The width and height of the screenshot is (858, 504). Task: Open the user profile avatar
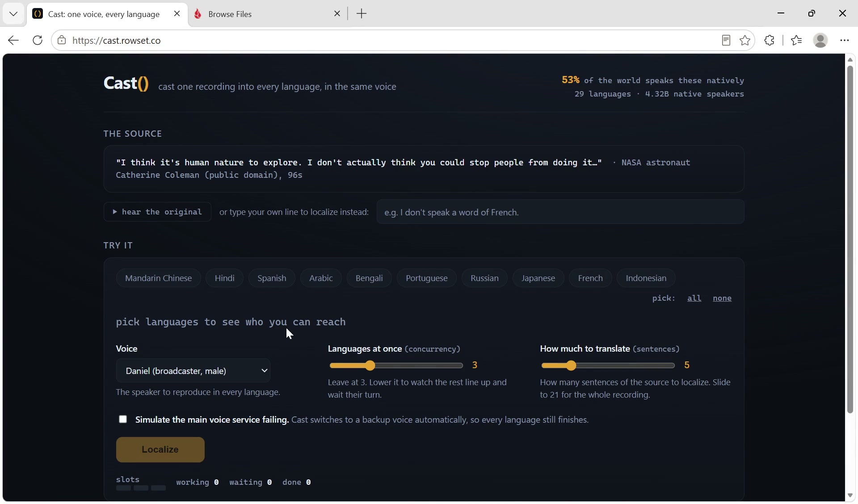coord(821,41)
